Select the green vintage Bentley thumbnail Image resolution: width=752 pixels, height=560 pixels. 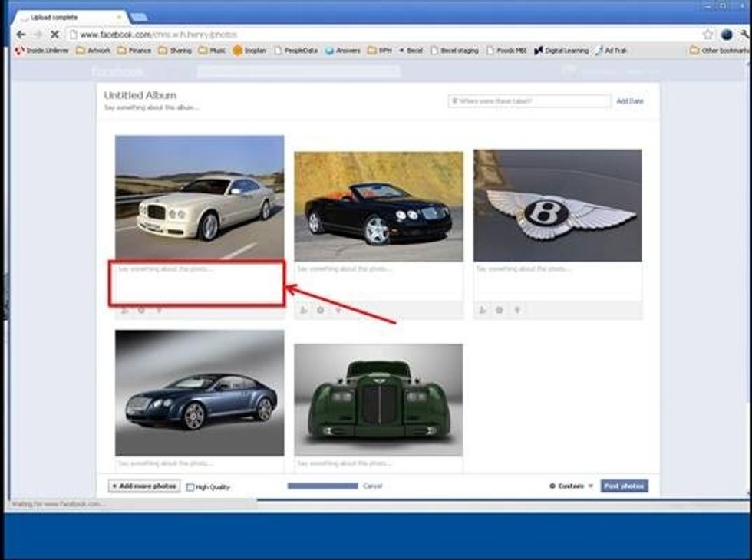[379, 400]
